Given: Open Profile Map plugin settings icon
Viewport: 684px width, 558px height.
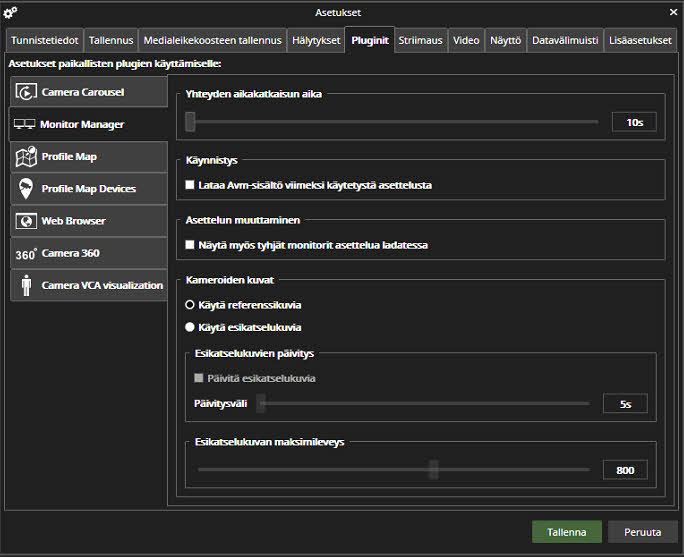Looking at the screenshot, I should tap(25, 157).
